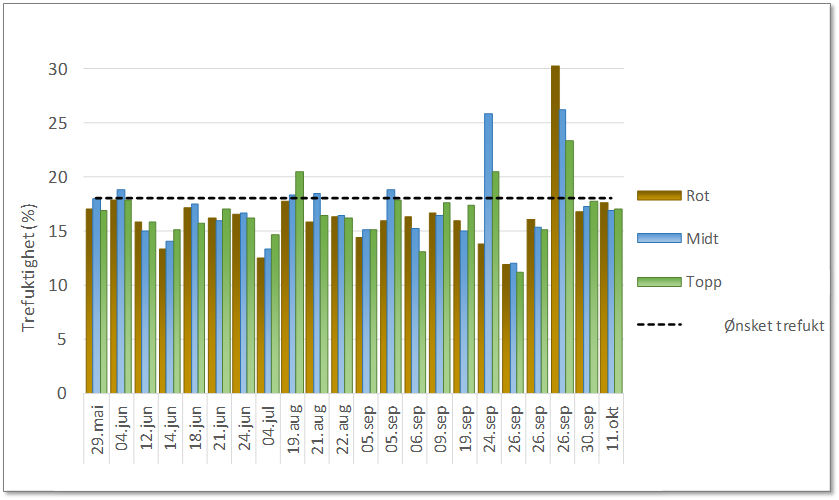839x500 pixels.
Task: Click the 21.jun date label
Action: (x=219, y=427)
